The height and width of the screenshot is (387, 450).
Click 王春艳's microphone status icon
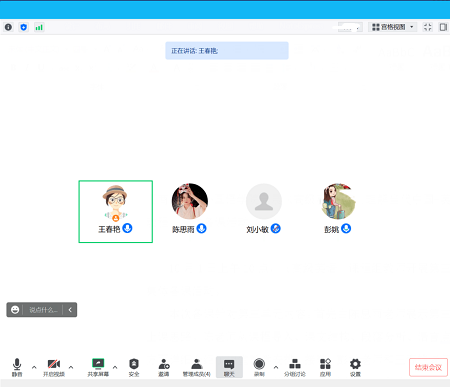127,228
